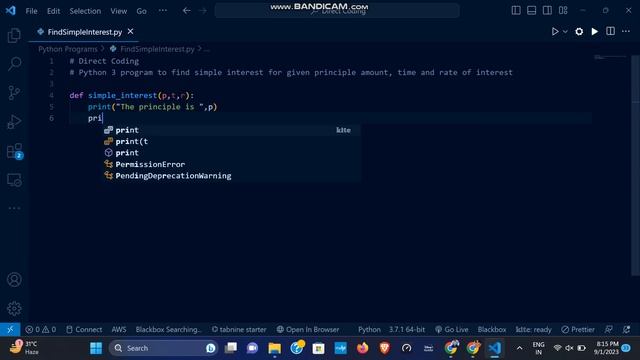This screenshot has width=640, height=360.
Task: Show hidden system tray icons
Action: coord(519,348)
